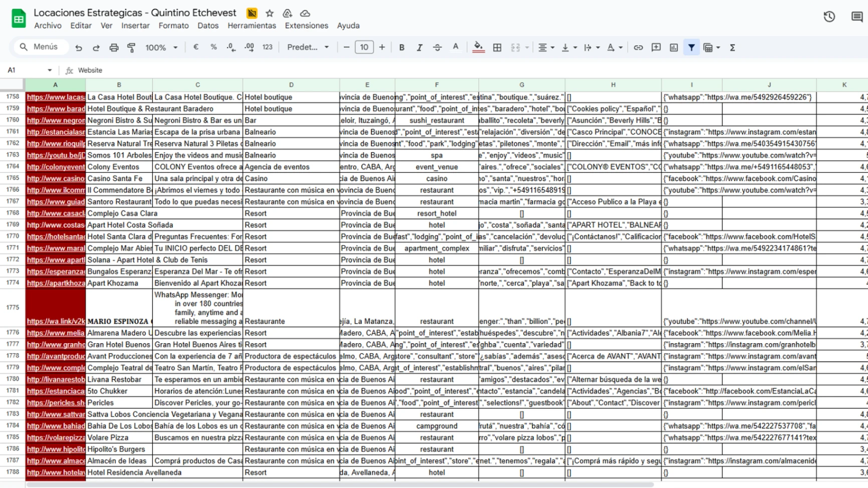Open the negroni link in row 1760
This screenshot has width=868, height=488.
56,120
